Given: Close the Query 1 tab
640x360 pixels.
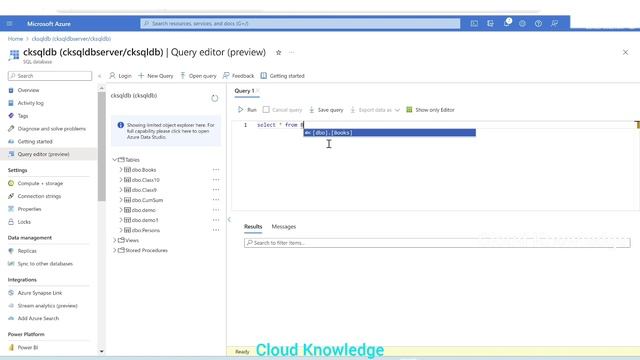Looking at the screenshot, I should (x=258, y=91).
